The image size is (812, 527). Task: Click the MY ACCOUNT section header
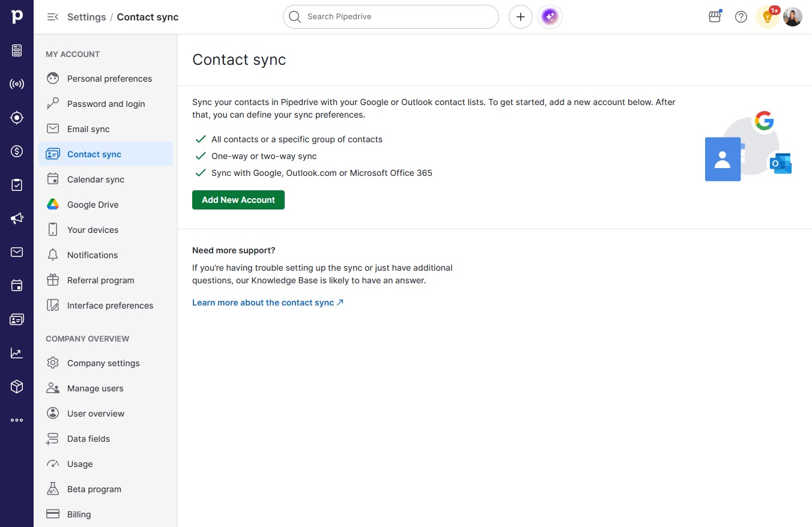pyautogui.click(x=73, y=54)
